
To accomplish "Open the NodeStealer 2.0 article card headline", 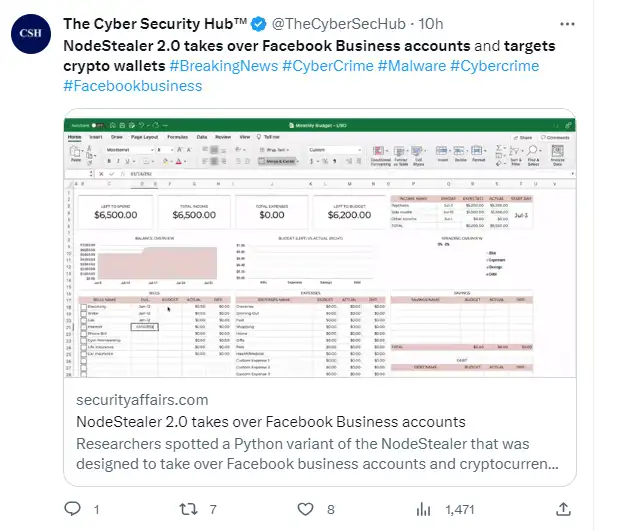I will point(271,421).
